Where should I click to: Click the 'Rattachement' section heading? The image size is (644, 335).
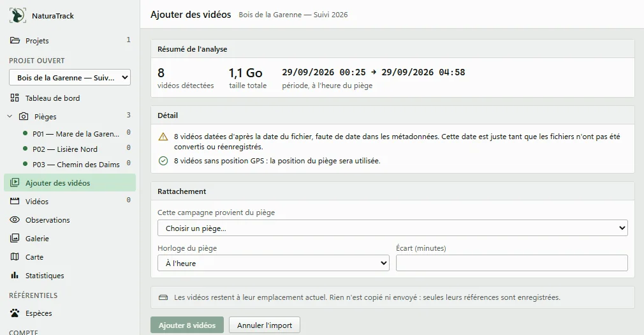coord(182,191)
